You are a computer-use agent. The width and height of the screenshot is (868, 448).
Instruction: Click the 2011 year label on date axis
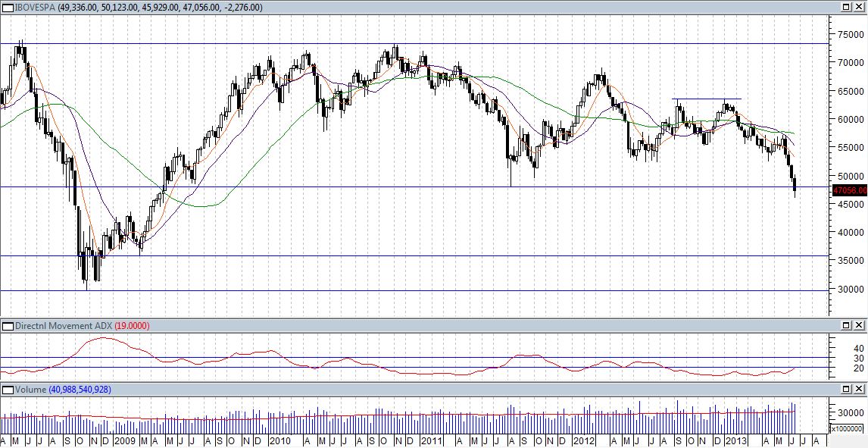coord(432,441)
